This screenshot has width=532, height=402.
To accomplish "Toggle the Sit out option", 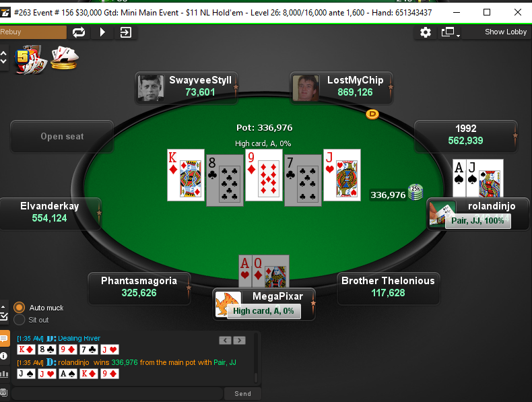I will (x=19, y=320).
